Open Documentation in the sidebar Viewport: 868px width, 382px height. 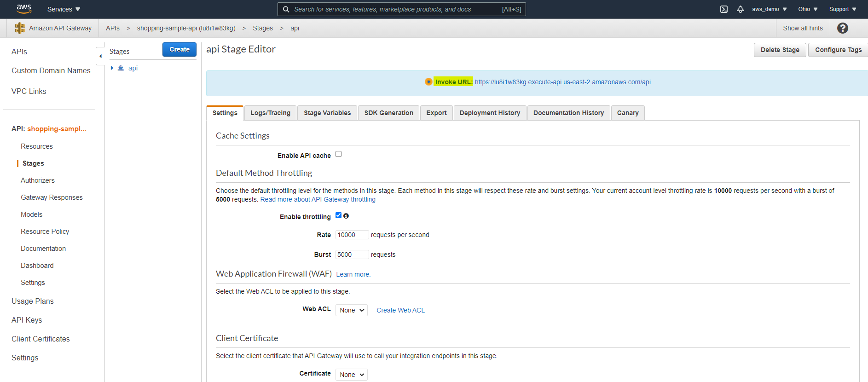pyautogui.click(x=43, y=249)
